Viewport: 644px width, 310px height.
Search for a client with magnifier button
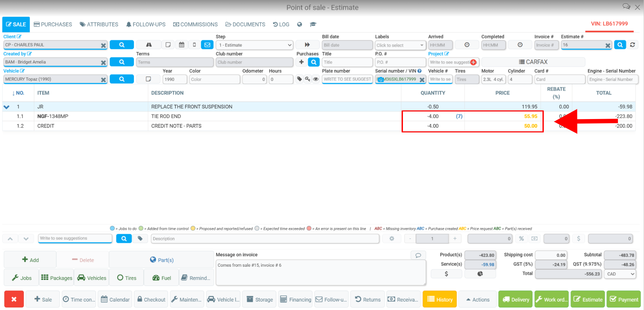(x=122, y=45)
